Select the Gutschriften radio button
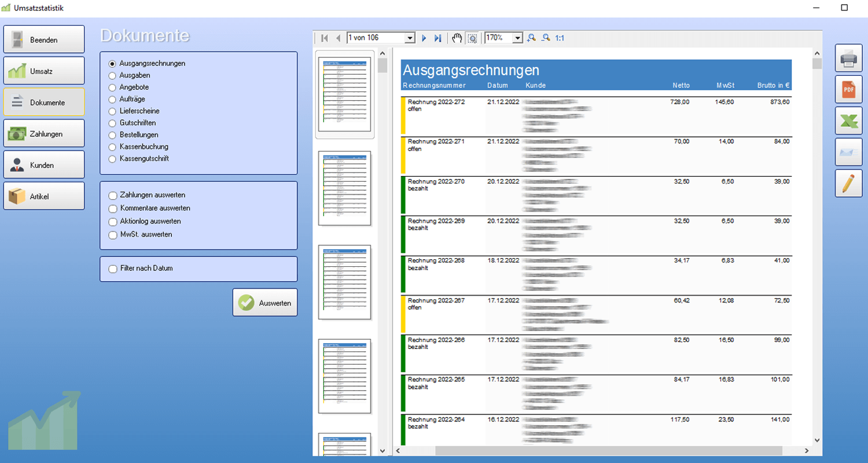Image resolution: width=868 pixels, height=463 pixels. tap(112, 123)
